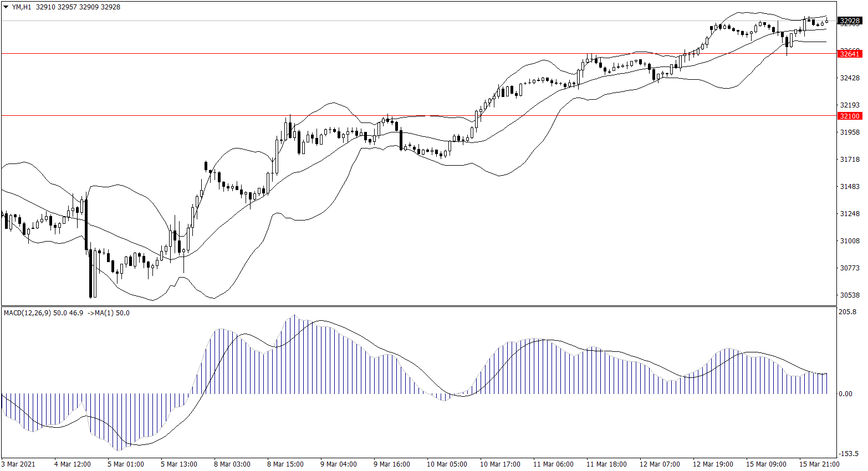Image resolution: width=868 pixels, height=471 pixels.
Task: Click the 0.00 MACD zero level label
Action: pyautogui.click(x=846, y=394)
